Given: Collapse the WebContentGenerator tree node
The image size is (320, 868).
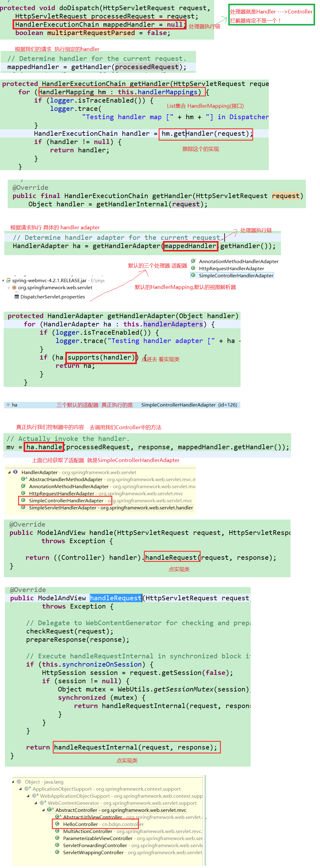Looking at the screenshot, I should coord(36,803).
